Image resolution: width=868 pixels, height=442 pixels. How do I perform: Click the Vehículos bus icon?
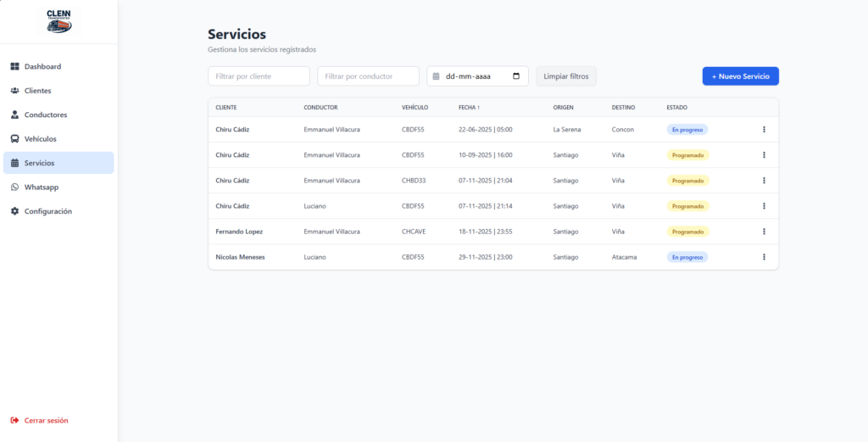pos(14,139)
